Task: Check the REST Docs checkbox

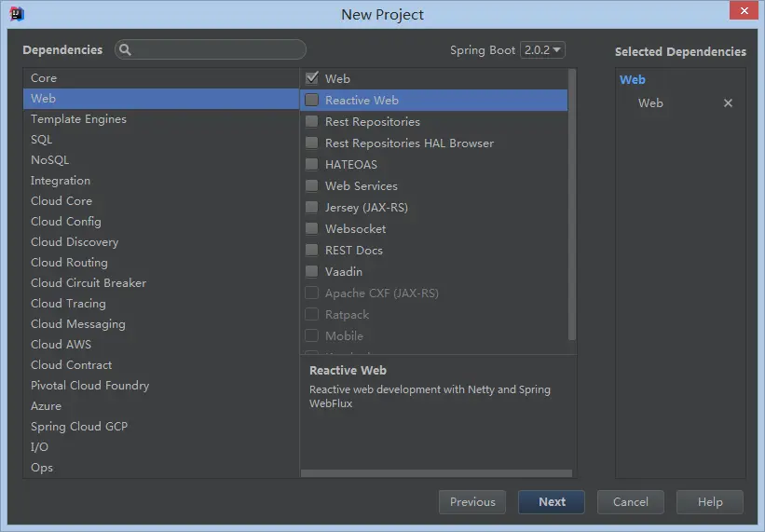Action: click(312, 250)
